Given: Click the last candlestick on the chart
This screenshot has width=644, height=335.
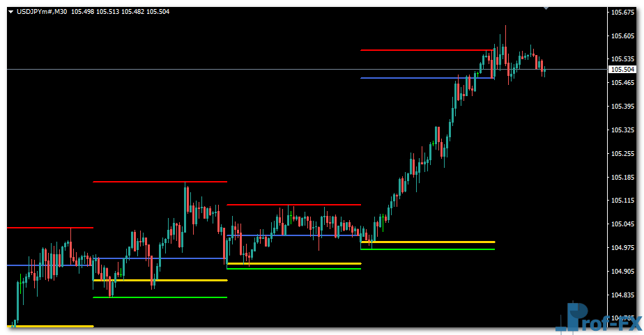Looking at the screenshot, I should 543,68.
